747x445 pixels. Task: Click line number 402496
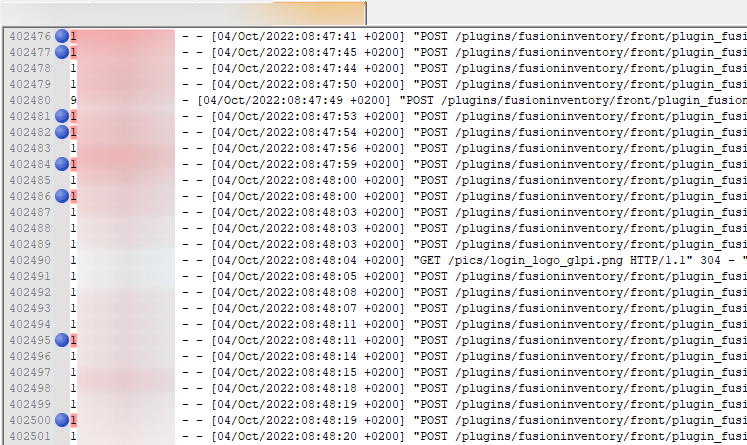coord(30,356)
